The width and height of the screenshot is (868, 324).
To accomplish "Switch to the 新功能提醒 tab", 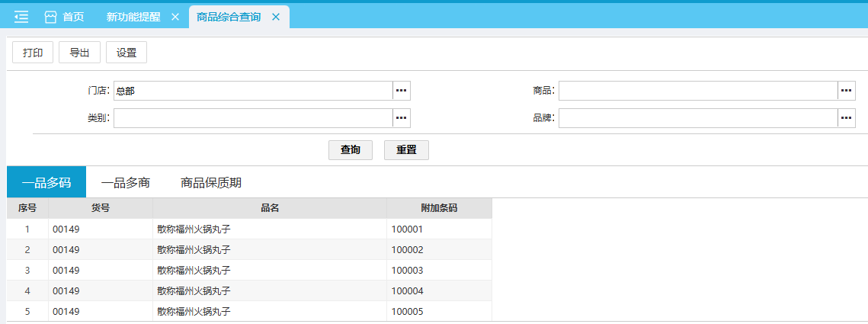I will click(133, 17).
